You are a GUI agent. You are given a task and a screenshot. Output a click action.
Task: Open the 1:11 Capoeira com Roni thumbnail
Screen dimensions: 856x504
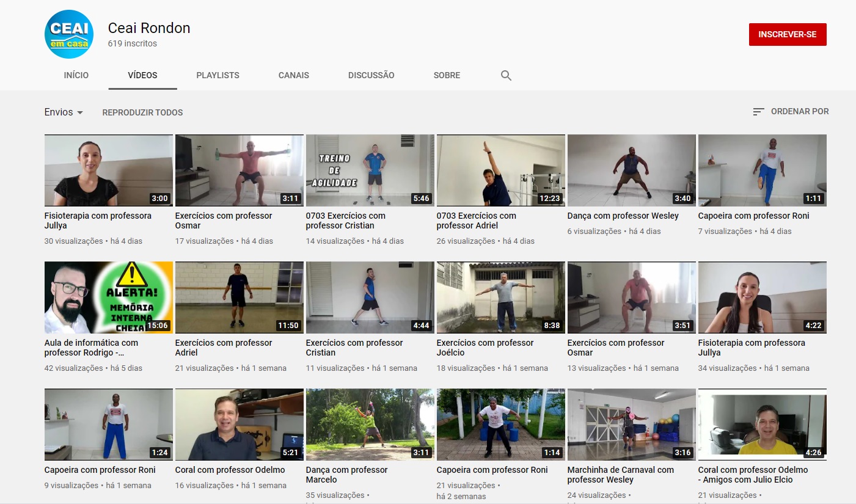(x=763, y=170)
